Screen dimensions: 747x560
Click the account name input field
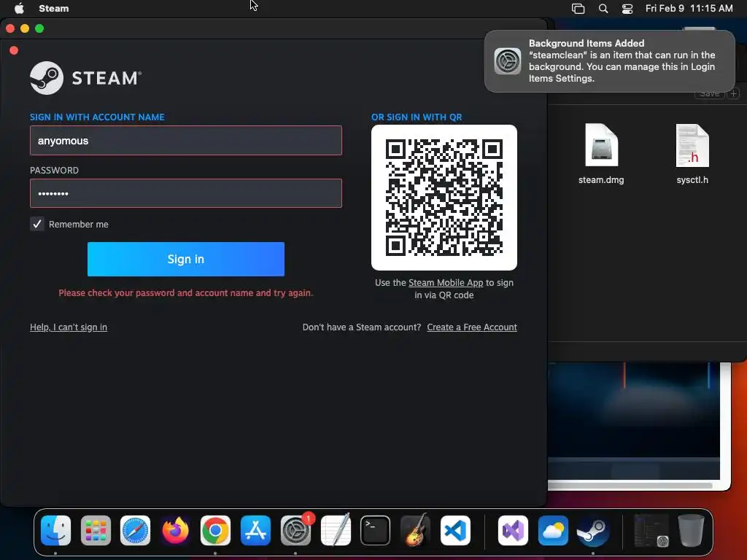(x=186, y=141)
